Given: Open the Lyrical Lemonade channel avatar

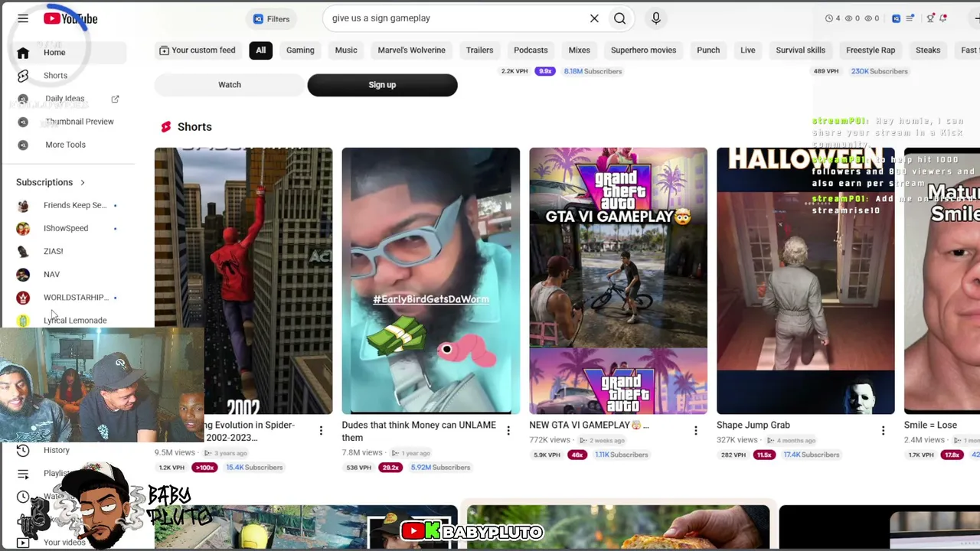Looking at the screenshot, I should 23,321.
